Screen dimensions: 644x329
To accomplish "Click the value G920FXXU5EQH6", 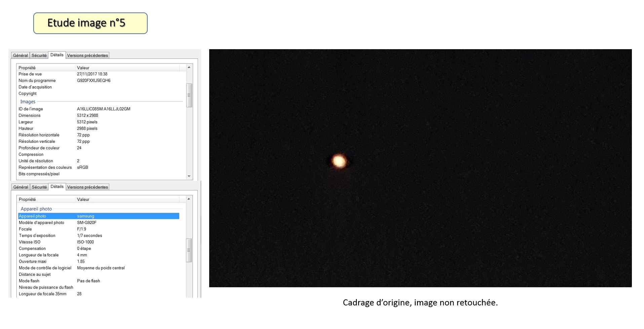I will tap(93, 80).
